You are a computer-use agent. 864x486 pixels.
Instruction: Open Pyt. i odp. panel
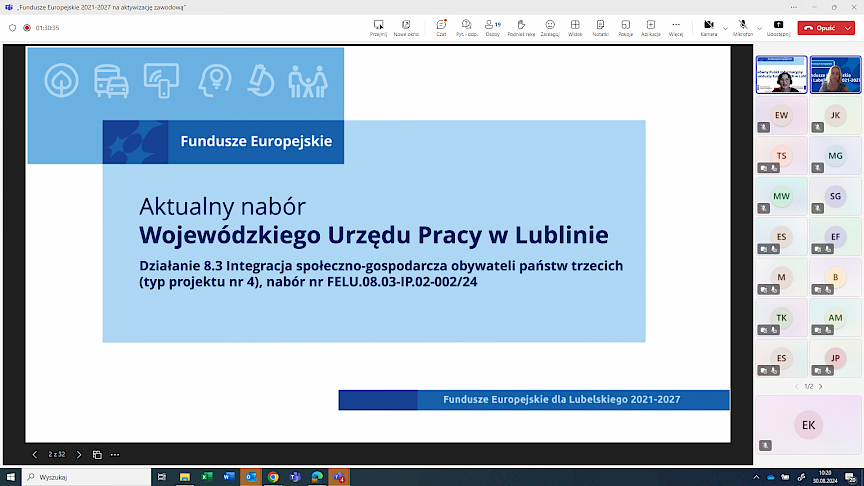click(467, 28)
